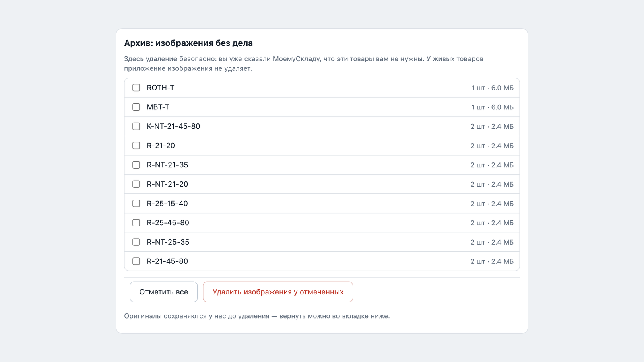
Task: Check the R-NT-21-20 item
Action: (x=136, y=184)
